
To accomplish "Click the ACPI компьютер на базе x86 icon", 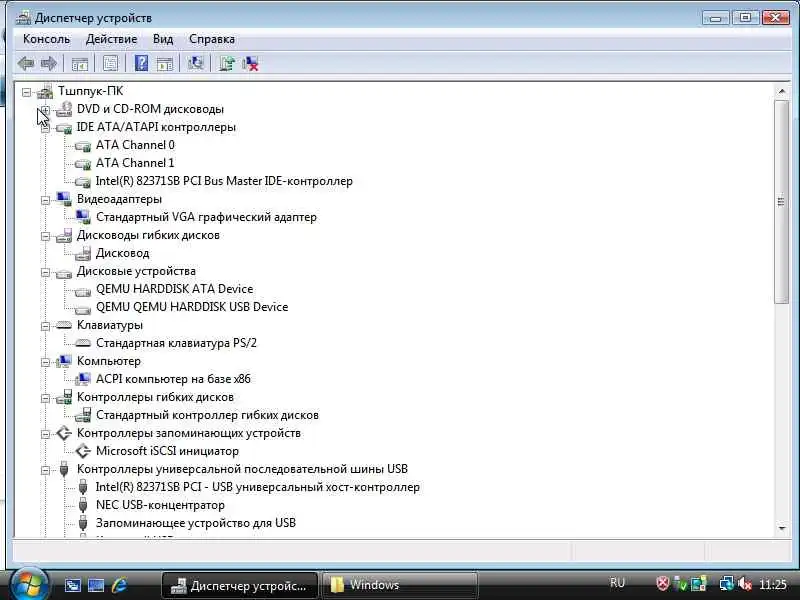I will (x=83, y=379).
